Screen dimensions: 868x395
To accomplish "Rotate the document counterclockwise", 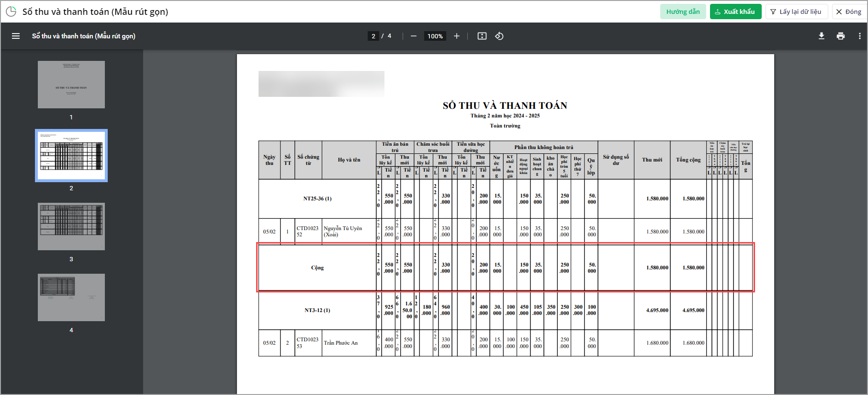I will point(499,36).
